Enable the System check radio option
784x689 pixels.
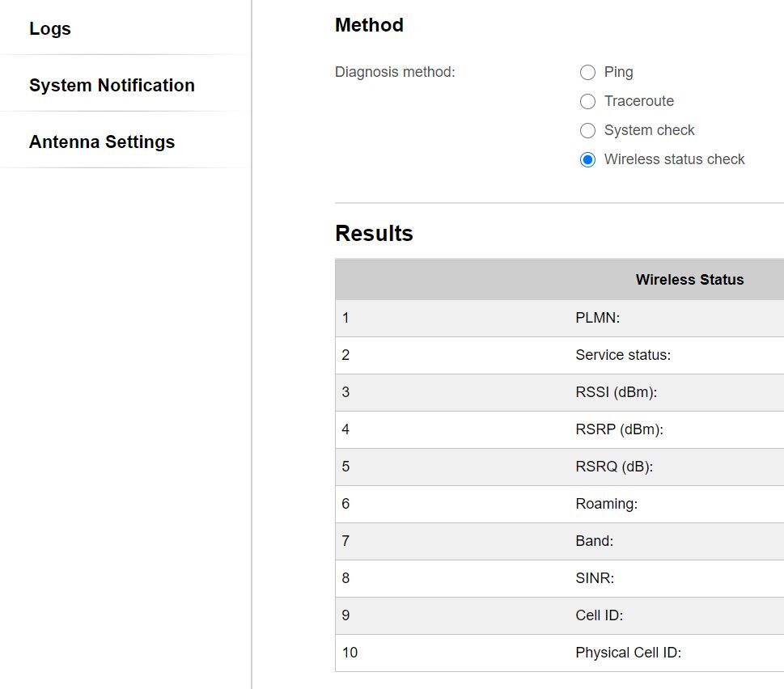587,131
